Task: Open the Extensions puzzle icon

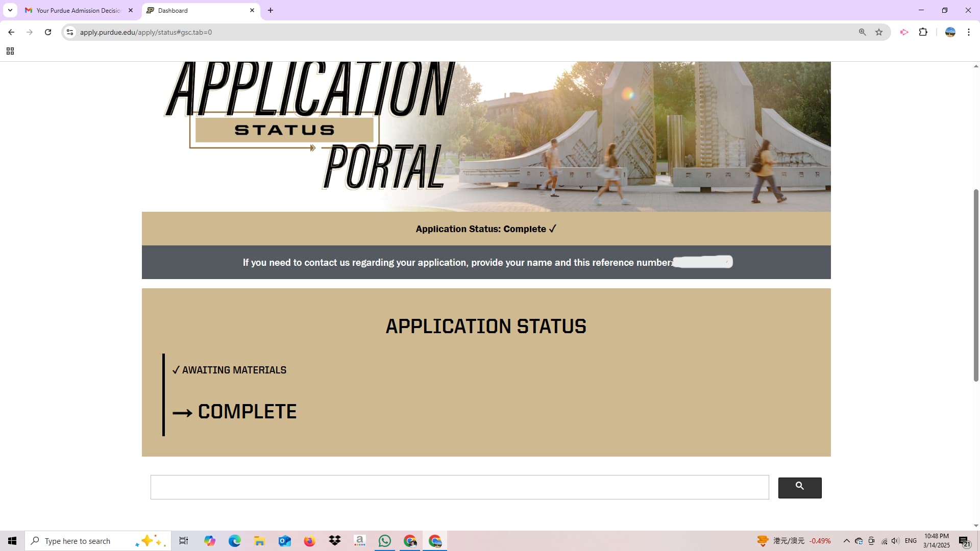Action: point(923,32)
